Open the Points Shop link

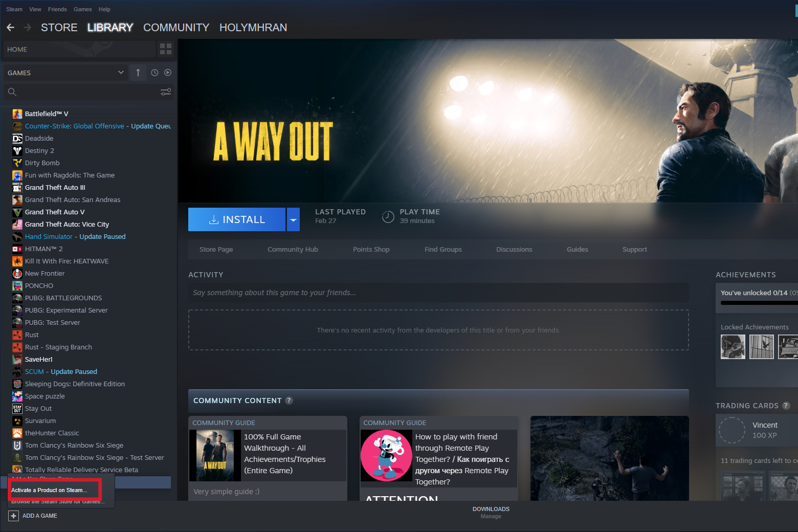click(x=371, y=250)
